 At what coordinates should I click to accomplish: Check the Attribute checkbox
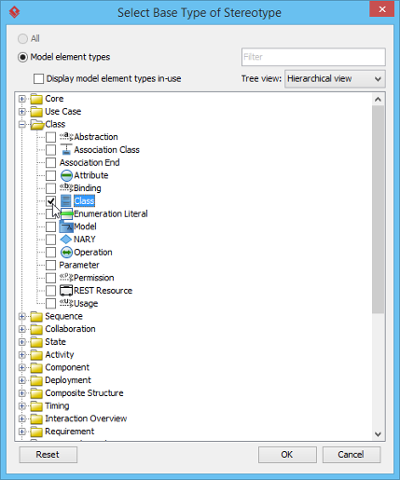pos(51,175)
